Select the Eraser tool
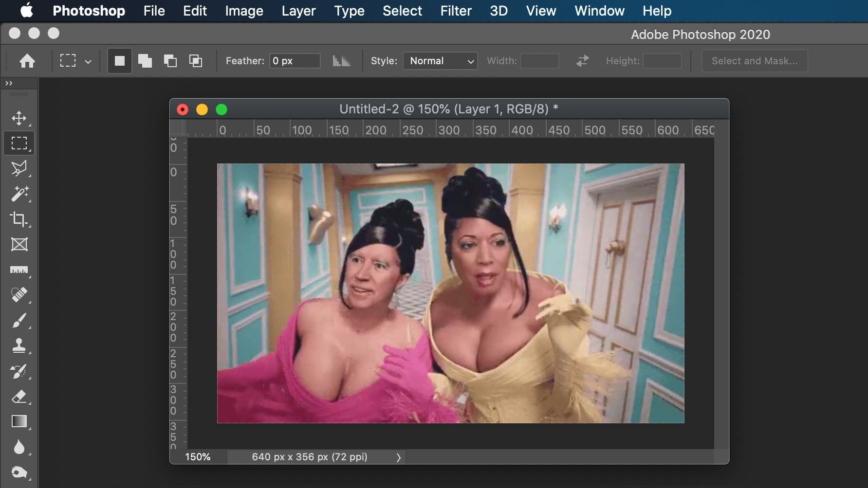Viewport: 868px width, 488px height. click(x=19, y=397)
